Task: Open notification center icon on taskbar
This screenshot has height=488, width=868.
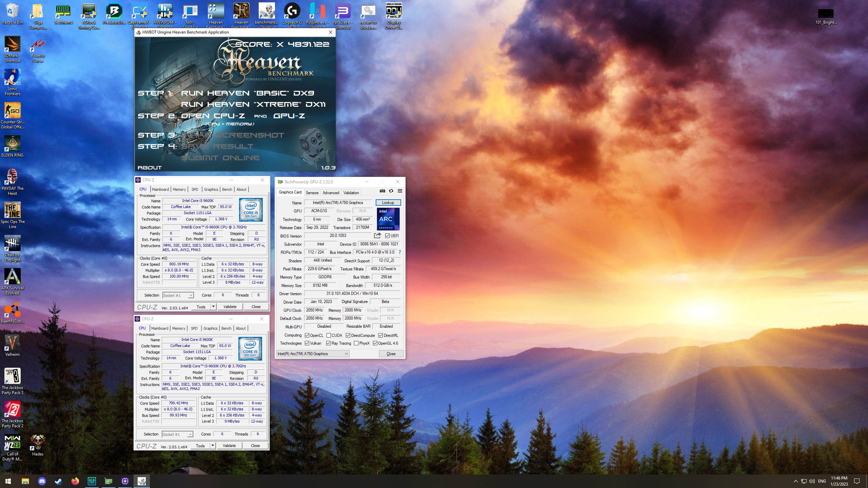Action: [857, 481]
